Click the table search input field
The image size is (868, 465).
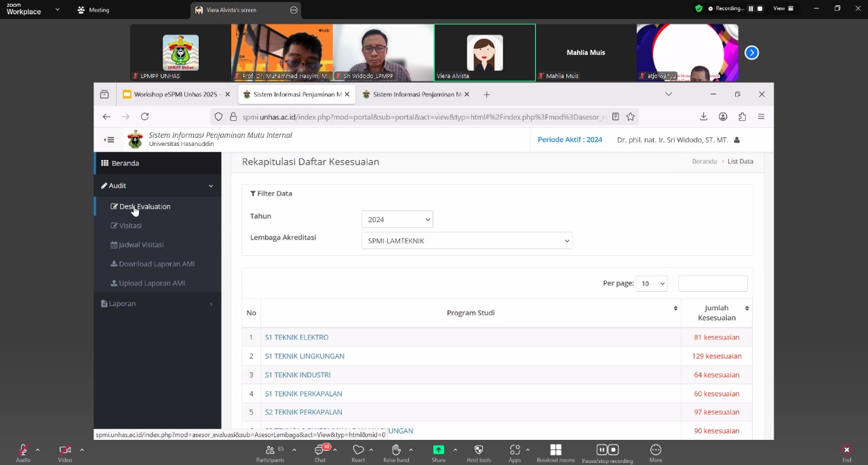point(713,284)
